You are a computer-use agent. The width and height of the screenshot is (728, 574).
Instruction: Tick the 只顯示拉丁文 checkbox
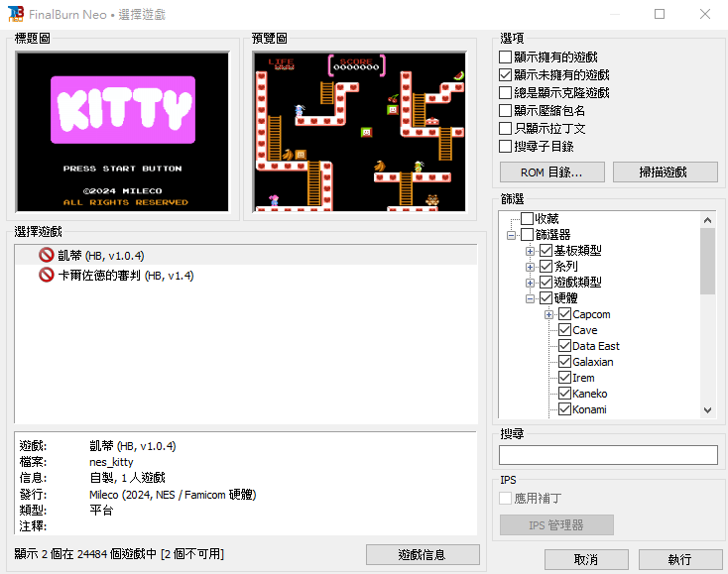(505, 128)
